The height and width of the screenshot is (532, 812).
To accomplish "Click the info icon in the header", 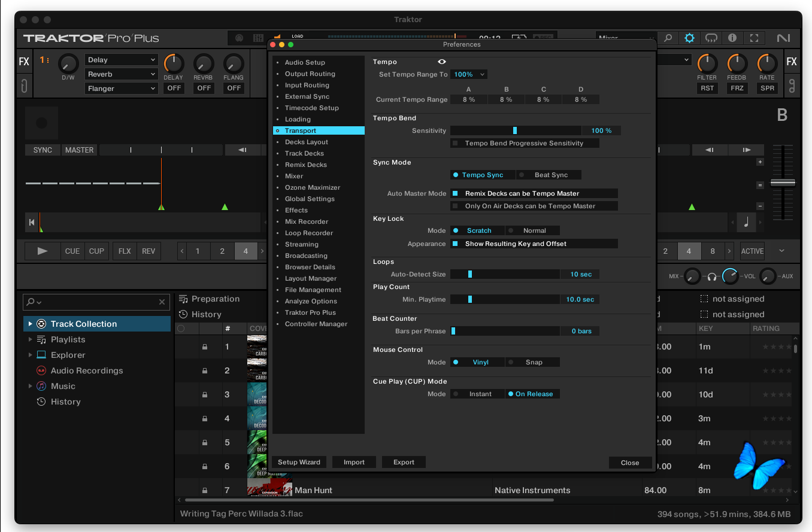I will click(732, 38).
